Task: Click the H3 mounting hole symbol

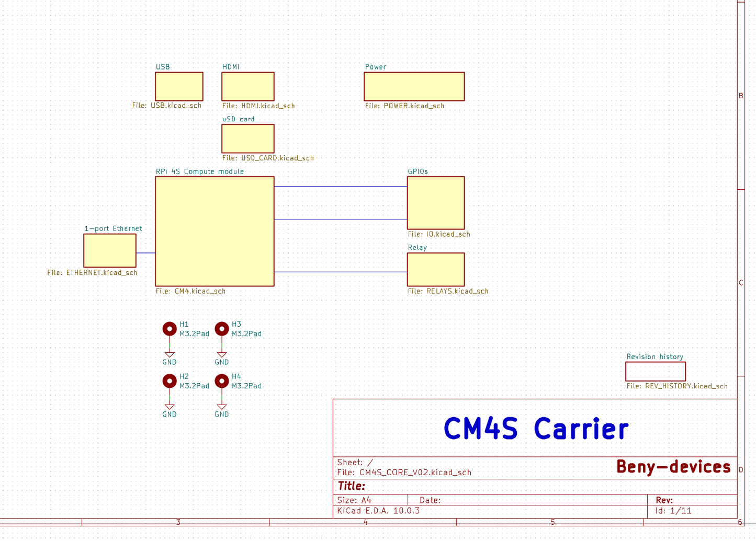Action: [222, 329]
